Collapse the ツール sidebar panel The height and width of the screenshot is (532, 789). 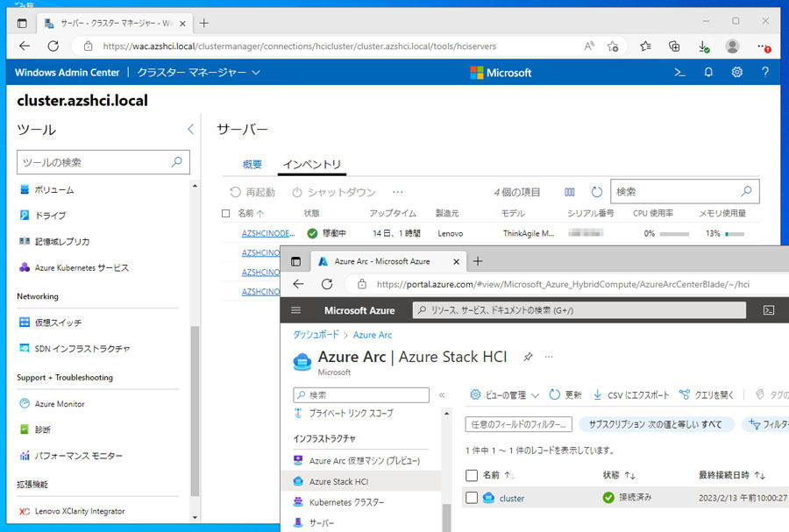click(191, 129)
